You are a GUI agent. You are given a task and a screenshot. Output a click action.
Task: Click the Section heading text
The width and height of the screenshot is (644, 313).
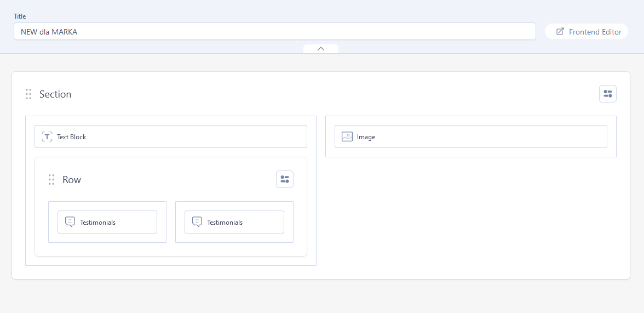coord(55,94)
